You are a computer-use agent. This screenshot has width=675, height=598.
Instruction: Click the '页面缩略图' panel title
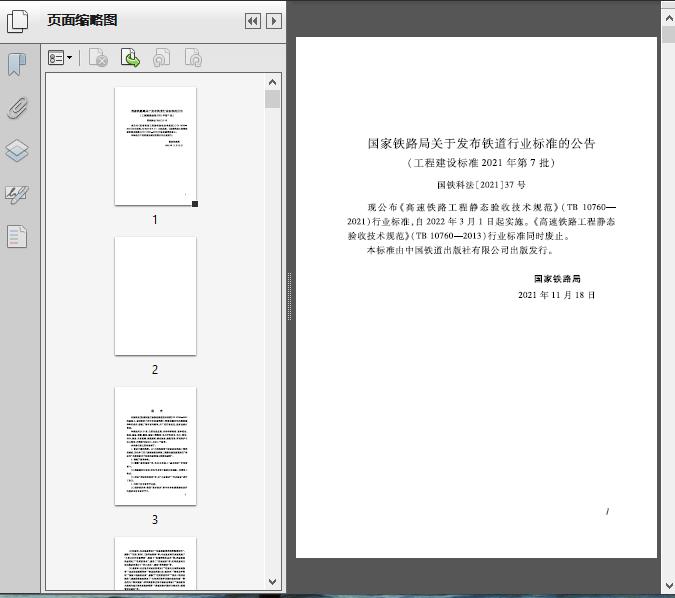click(x=82, y=20)
